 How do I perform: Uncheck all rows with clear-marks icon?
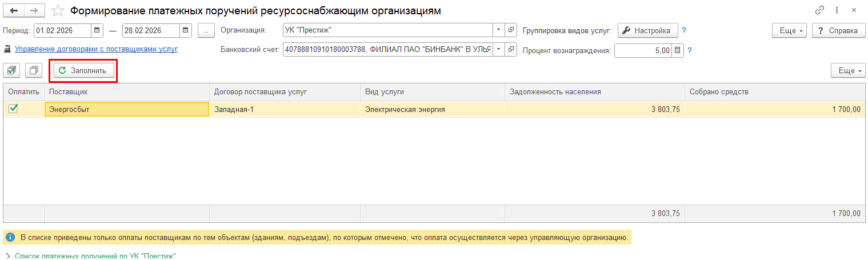click(x=34, y=70)
